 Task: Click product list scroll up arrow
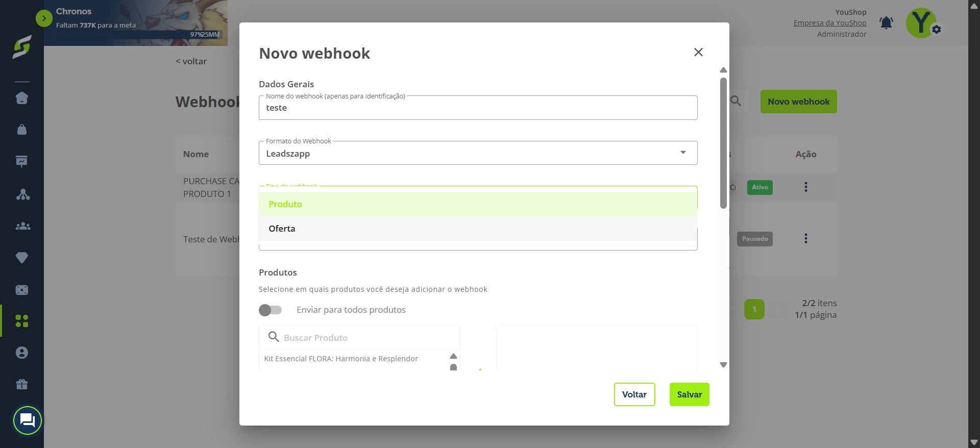453,356
